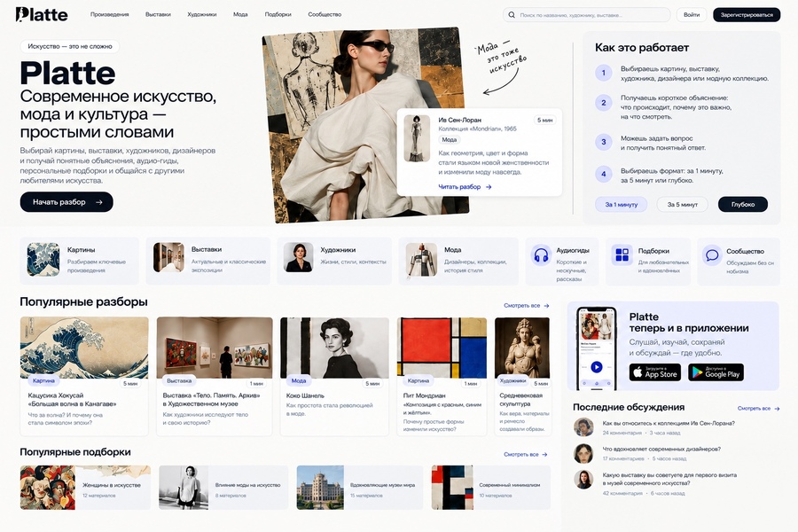Screen dimensions: 798x532
Task: Tap the play button on the phone mockup
Action: (597, 366)
